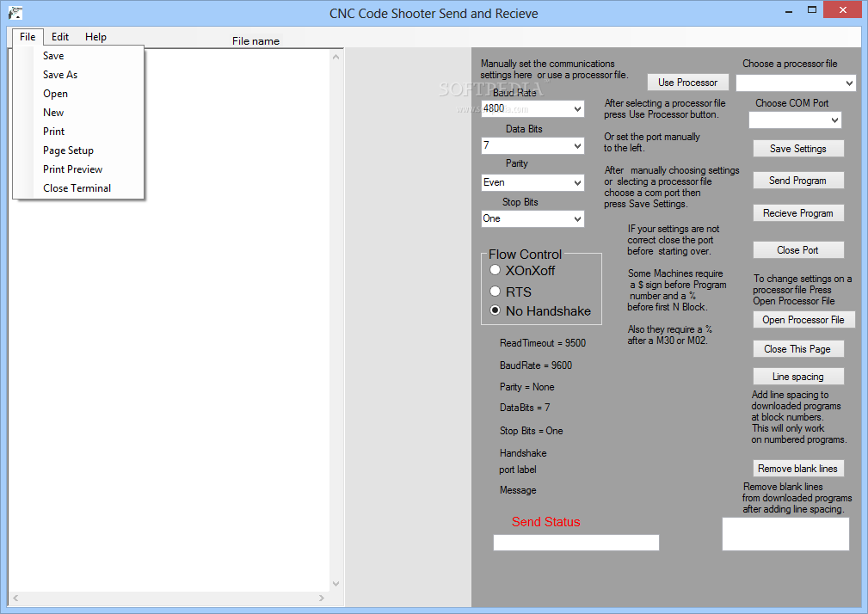Click the Remove blank lines button
Image resolution: width=868 pixels, height=614 pixels.
(x=797, y=469)
